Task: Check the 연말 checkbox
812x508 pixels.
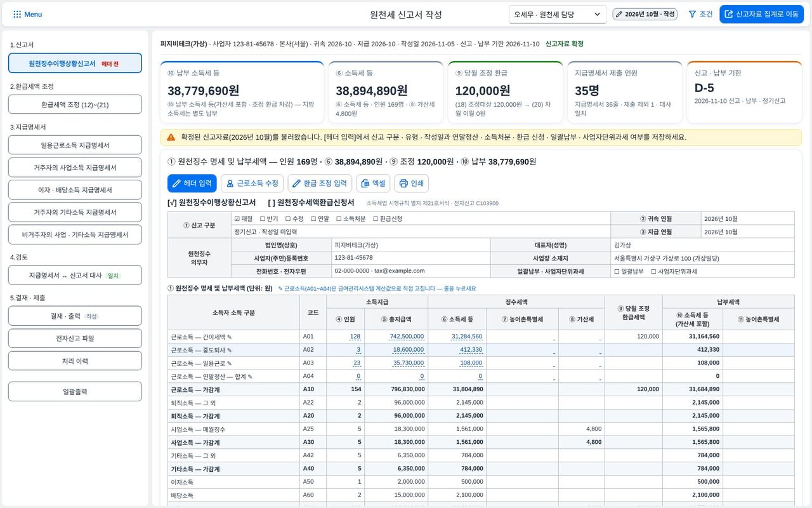Action: pyautogui.click(x=313, y=218)
